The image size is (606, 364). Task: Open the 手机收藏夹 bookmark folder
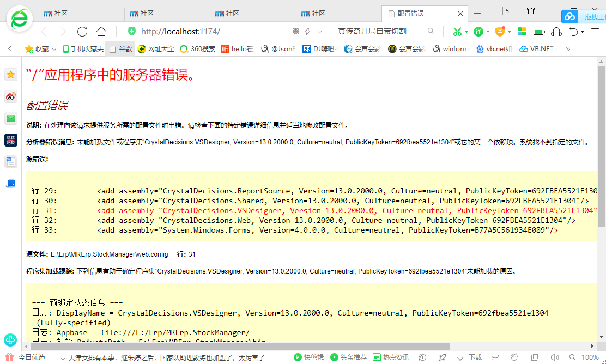click(83, 49)
